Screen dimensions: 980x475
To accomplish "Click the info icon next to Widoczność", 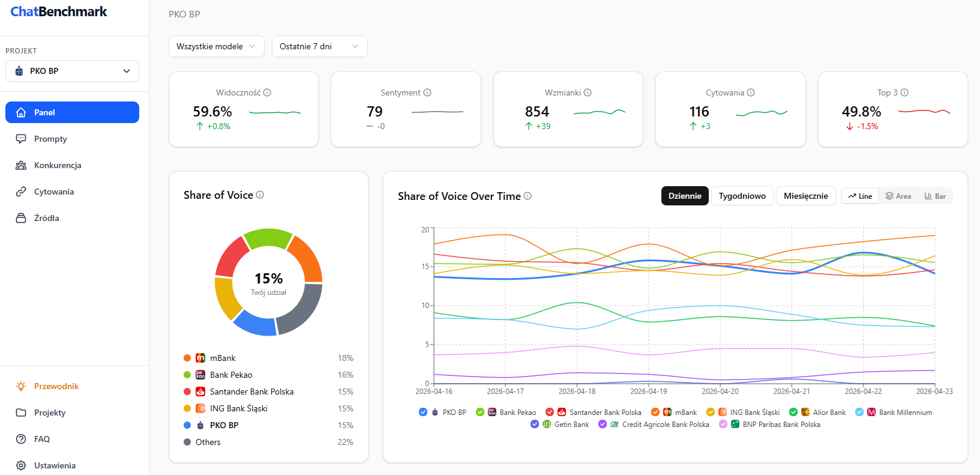I will coord(267,92).
